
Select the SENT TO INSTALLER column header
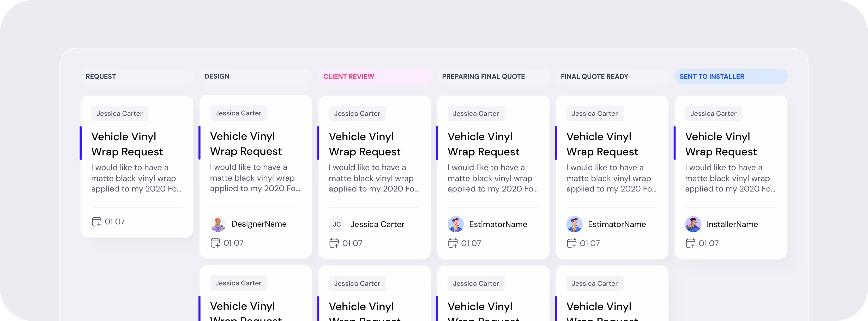712,76
